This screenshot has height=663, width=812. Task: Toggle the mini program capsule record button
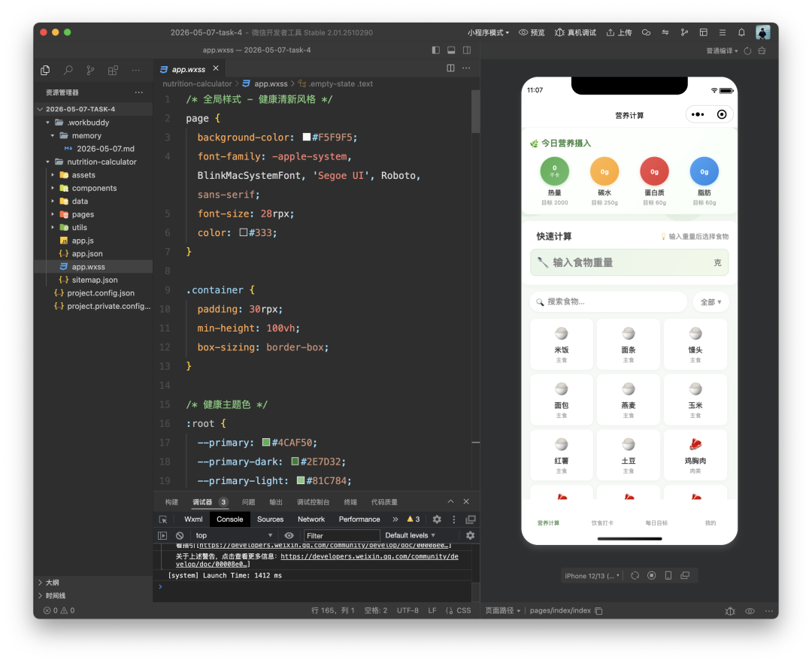click(x=721, y=114)
